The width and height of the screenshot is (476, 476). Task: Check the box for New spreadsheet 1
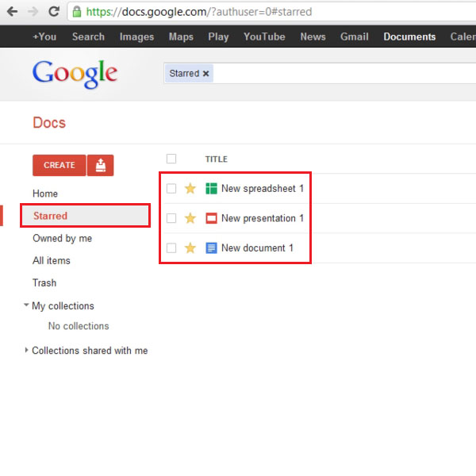click(x=171, y=189)
